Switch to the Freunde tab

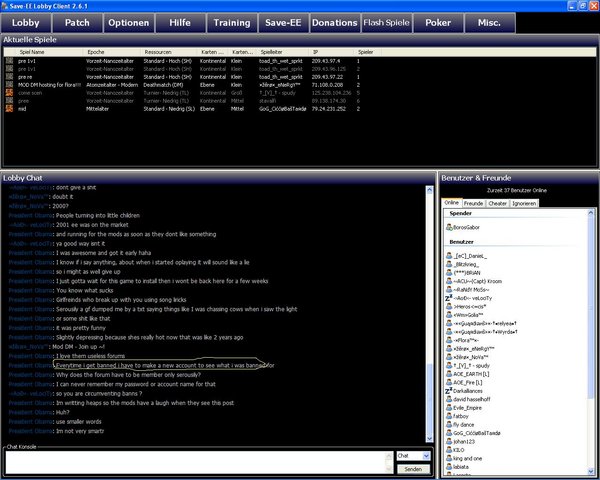tap(474, 203)
